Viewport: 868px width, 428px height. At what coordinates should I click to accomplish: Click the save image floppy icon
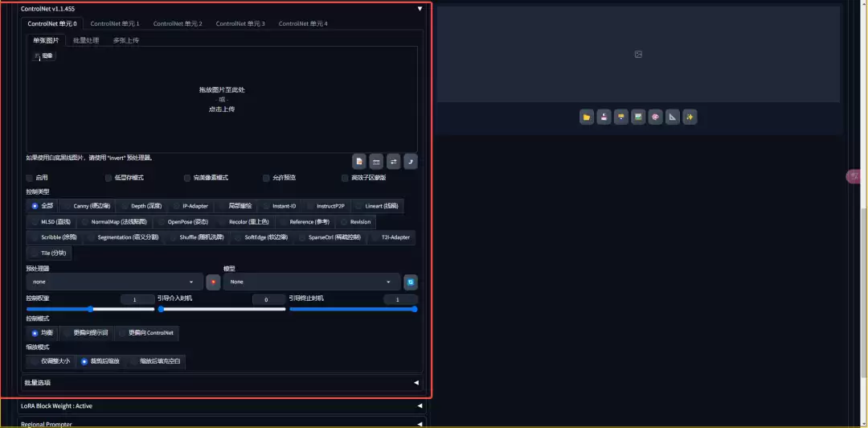[604, 117]
